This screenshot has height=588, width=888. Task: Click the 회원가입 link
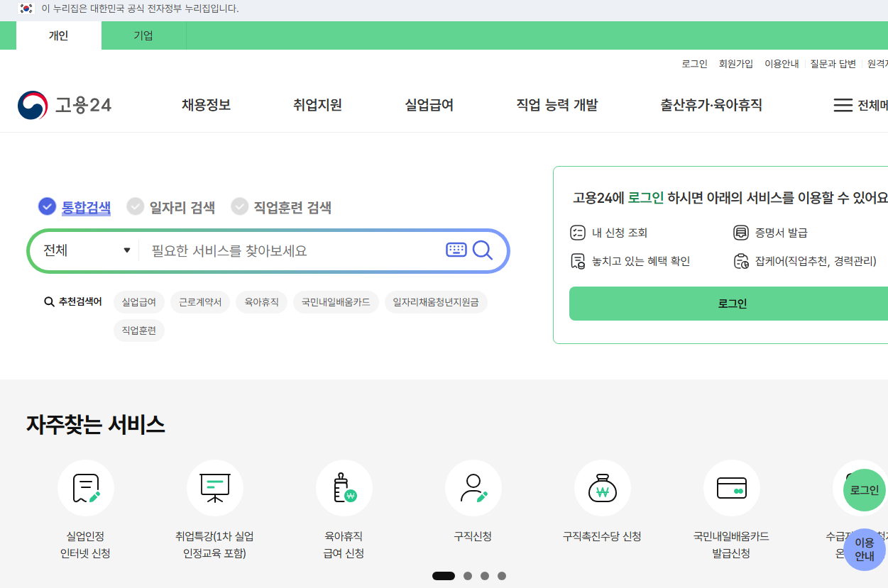pos(736,64)
